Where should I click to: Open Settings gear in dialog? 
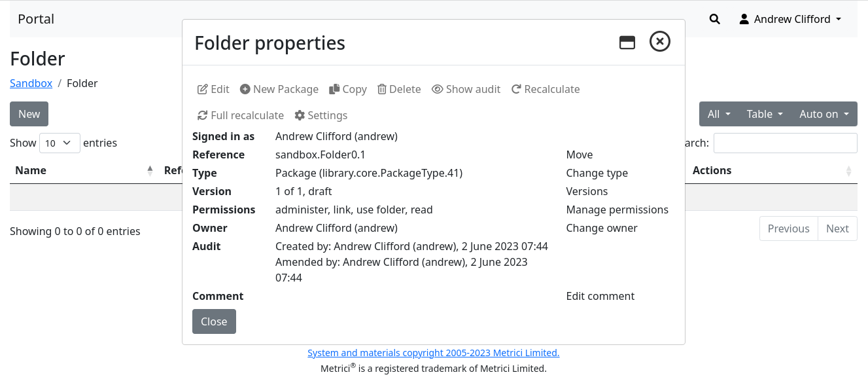[300, 115]
